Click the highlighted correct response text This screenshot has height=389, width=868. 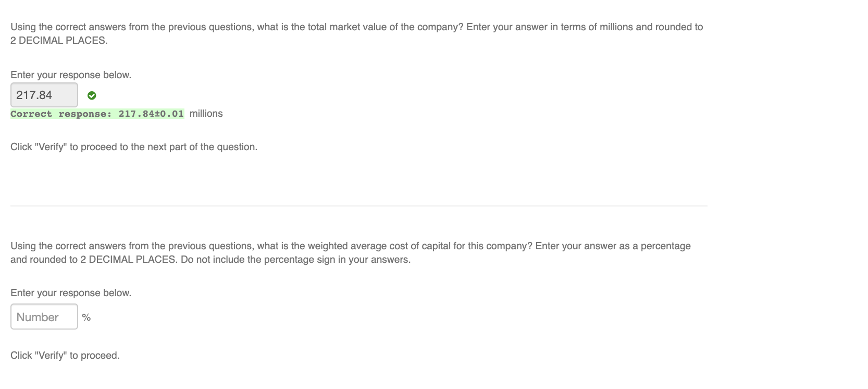(x=97, y=114)
